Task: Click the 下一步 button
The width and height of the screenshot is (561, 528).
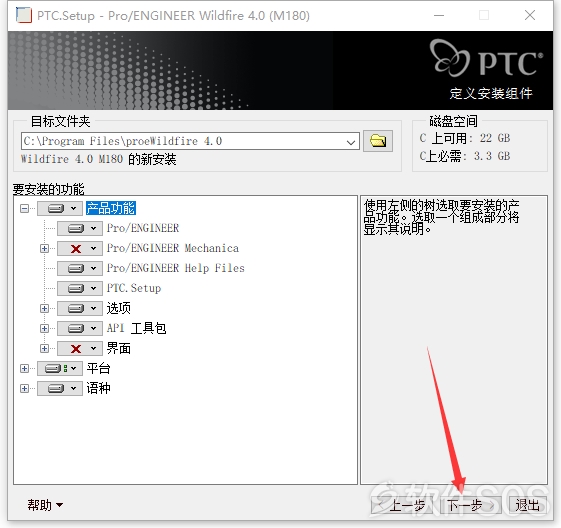Action: tap(470, 505)
